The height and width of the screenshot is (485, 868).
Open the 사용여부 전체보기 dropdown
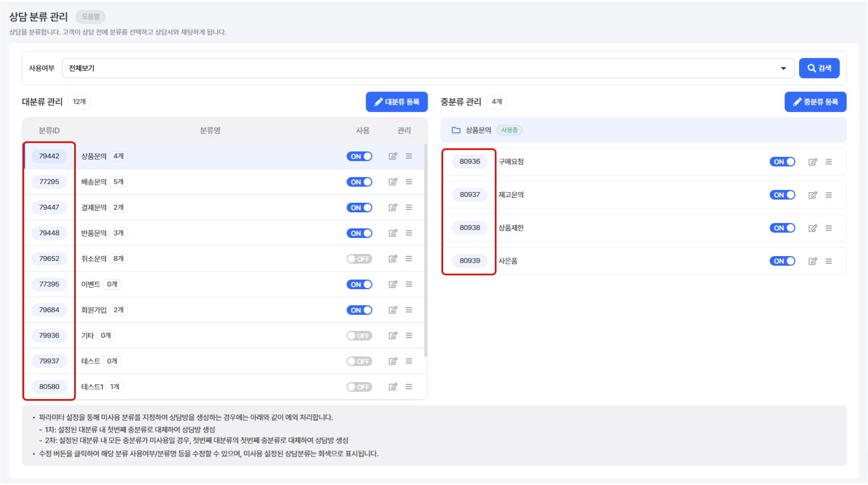[428, 68]
